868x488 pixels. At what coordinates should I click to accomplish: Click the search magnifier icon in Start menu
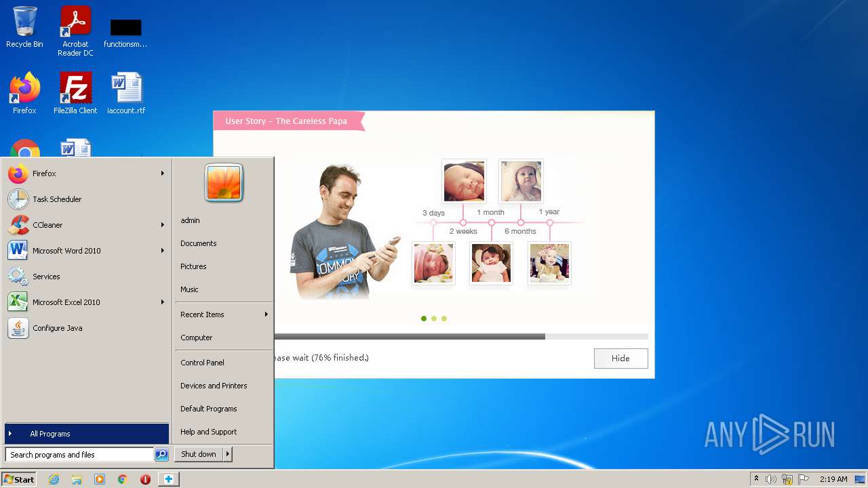[161, 455]
